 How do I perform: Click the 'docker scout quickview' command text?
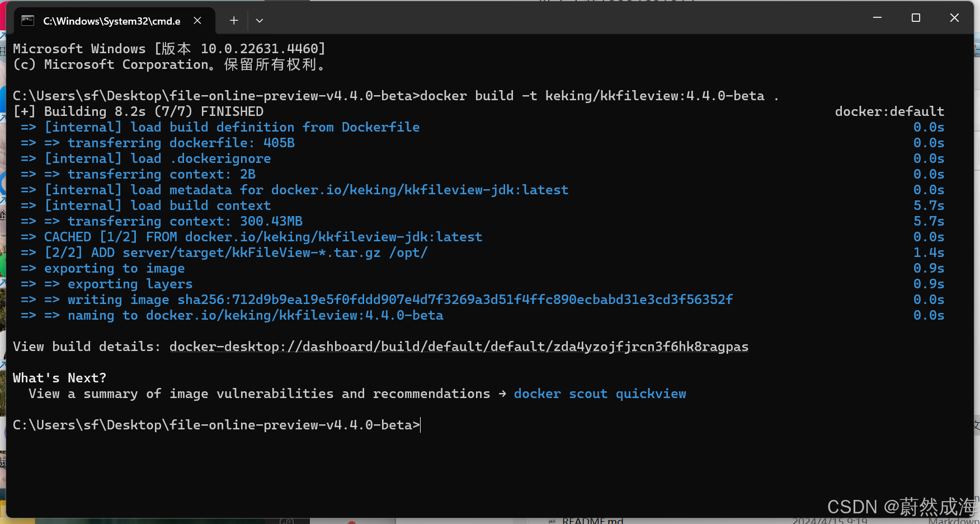click(600, 394)
